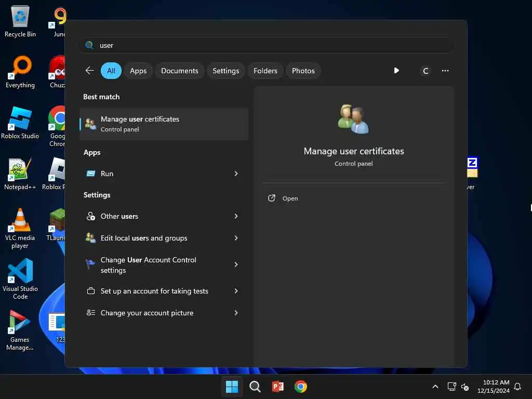Click the search box containing user
Screen dimensions: 532x399
click(266, 45)
